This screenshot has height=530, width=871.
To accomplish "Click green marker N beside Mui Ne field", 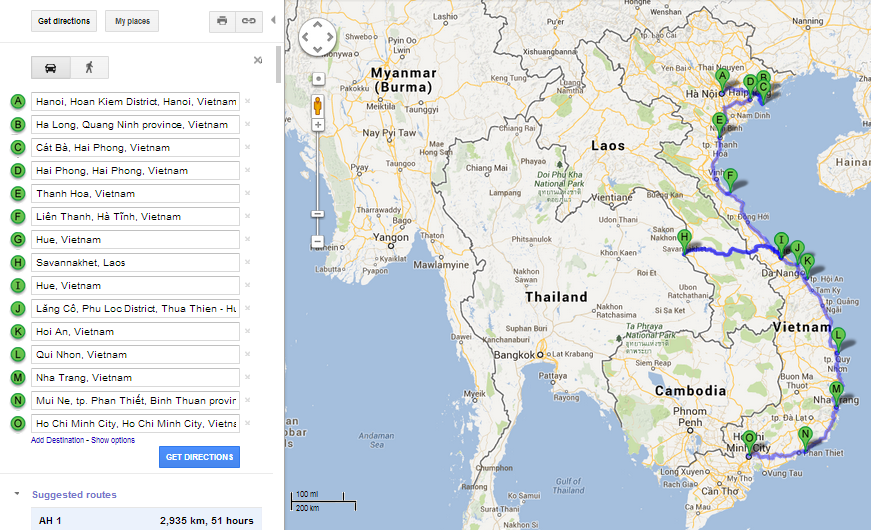I will (18, 401).
